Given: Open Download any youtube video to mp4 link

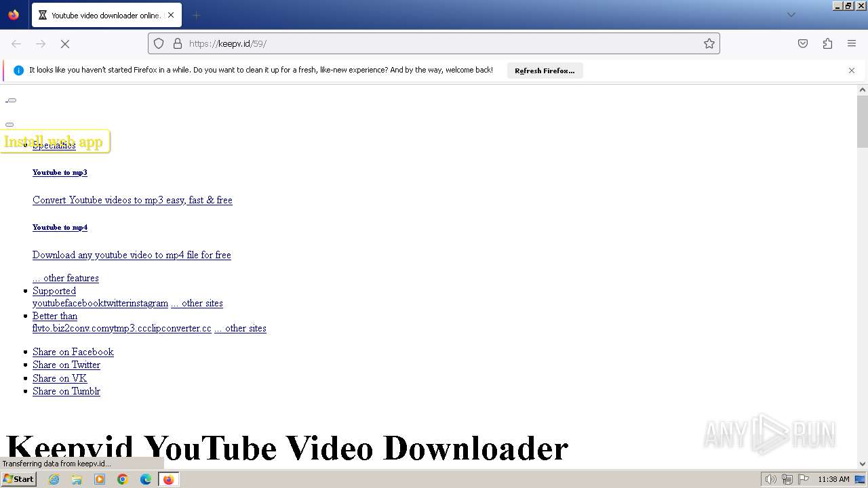Looking at the screenshot, I should point(132,255).
